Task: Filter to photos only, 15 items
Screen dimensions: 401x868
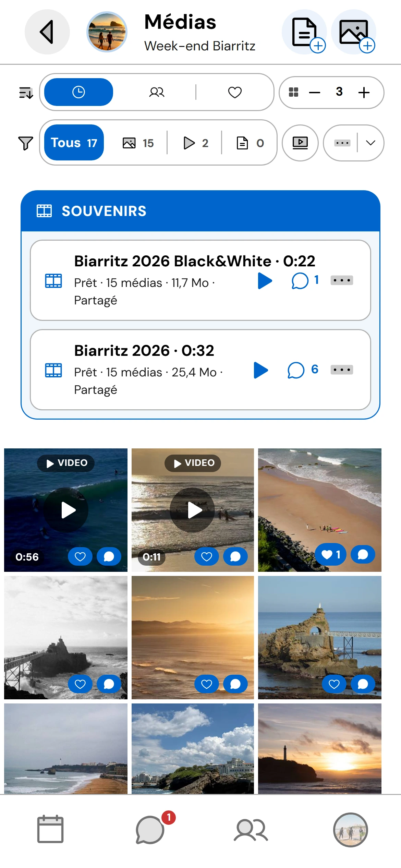Action: click(138, 143)
